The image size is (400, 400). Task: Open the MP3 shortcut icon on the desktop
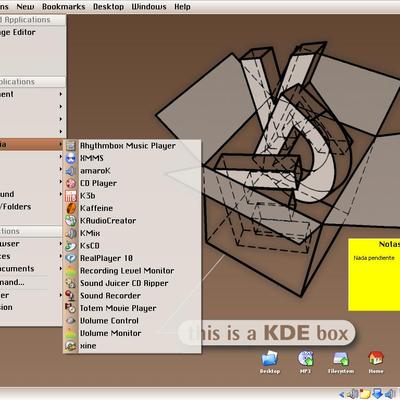[305, 362]
